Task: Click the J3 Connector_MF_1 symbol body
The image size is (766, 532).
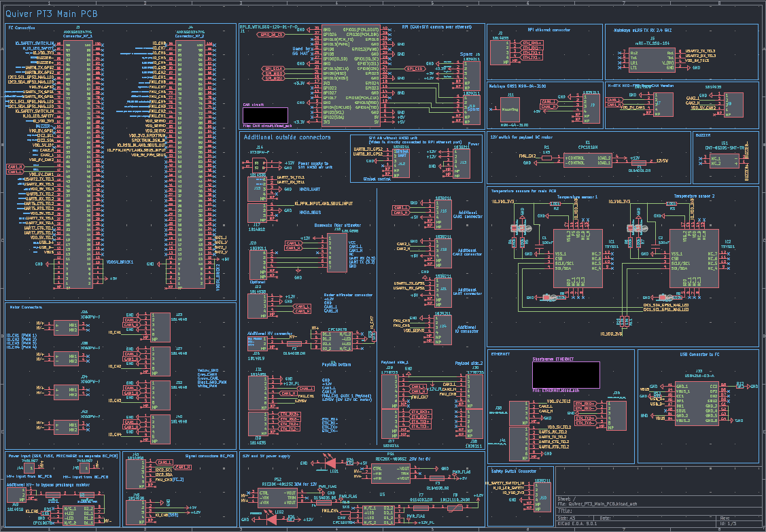Action: pos(78,164)
